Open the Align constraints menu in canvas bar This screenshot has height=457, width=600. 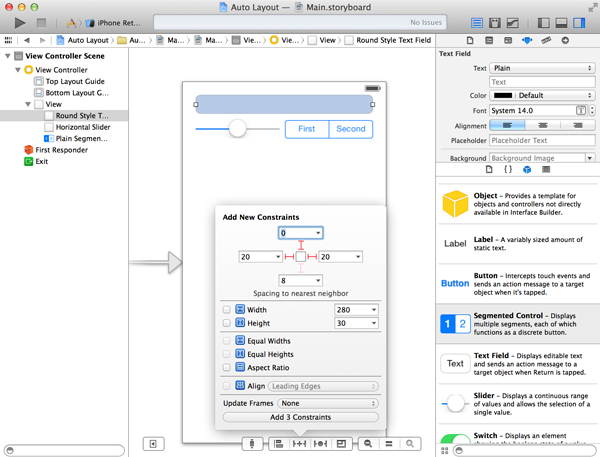point(279,444)
